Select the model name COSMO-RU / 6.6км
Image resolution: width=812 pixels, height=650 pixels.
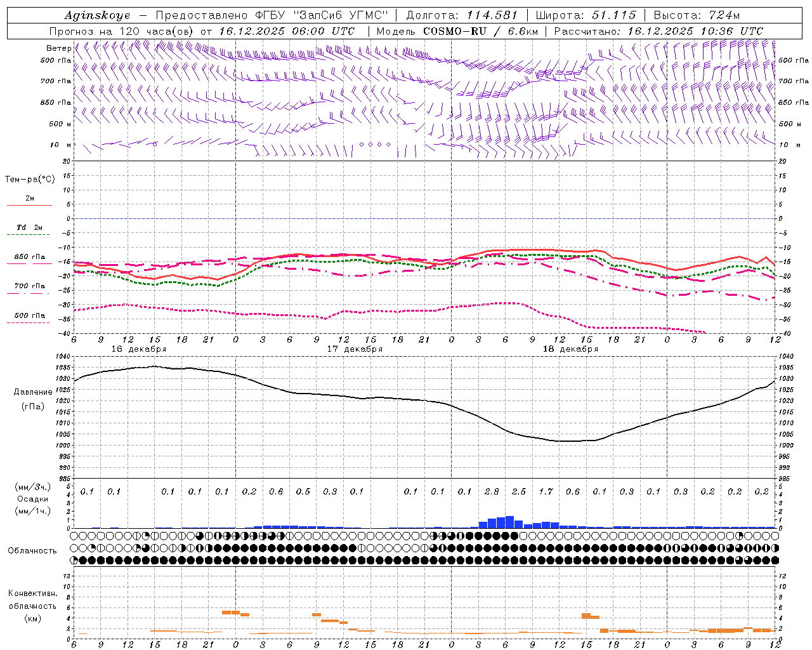pyautogui.click(x=481, y=31)
